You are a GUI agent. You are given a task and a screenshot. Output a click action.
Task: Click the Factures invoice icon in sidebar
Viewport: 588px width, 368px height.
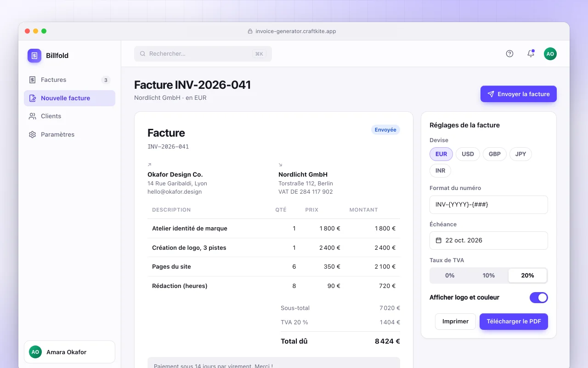(32, 80)
